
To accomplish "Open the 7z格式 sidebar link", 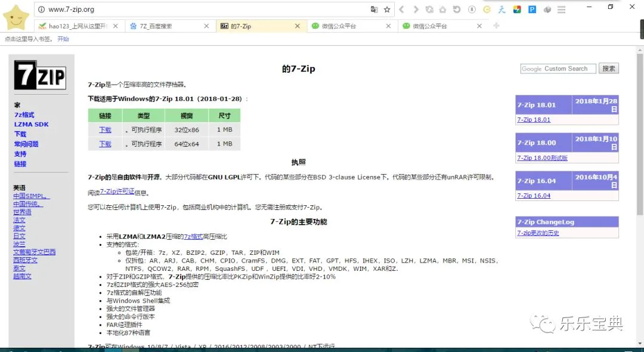I will (x=24, y=115).
